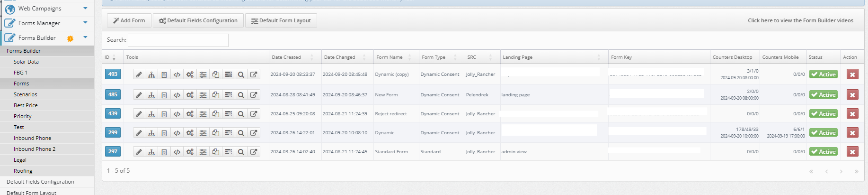Toggle the Active status for form 493
Screen dimensions: 868x195
click(x=823, y=74)
